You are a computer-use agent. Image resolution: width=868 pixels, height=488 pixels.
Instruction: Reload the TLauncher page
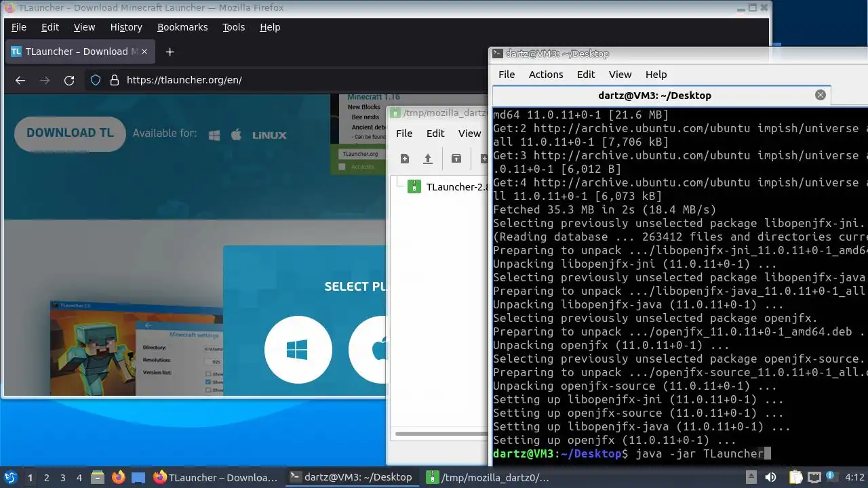tap(69, 80)
